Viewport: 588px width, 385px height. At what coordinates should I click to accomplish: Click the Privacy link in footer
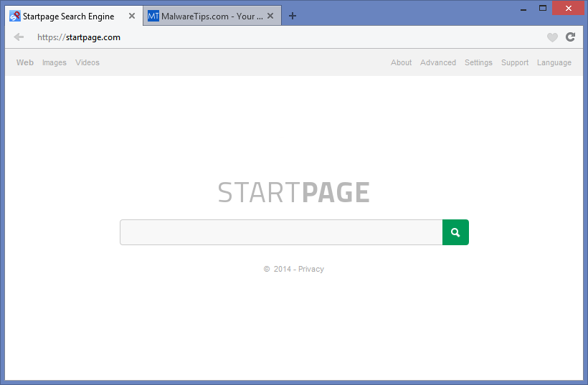point(311,269)
